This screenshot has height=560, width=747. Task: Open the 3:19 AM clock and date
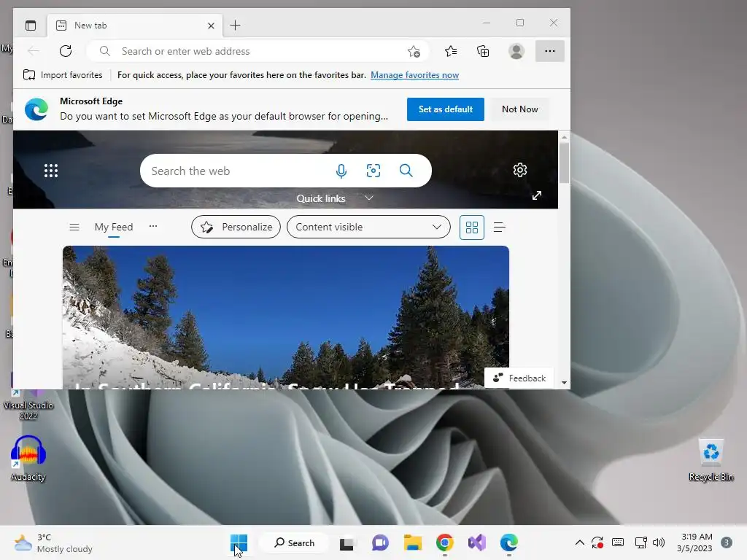695,542
